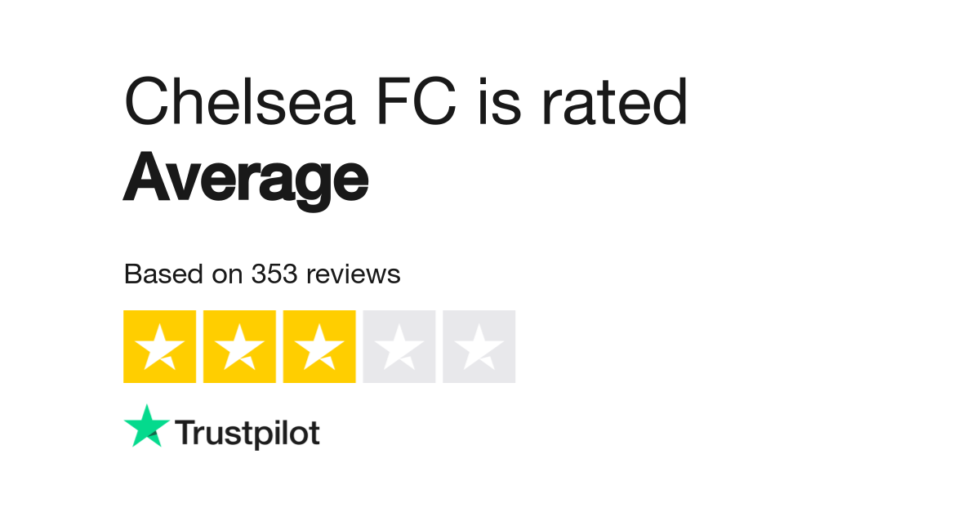The height and width of the screenshot is (512, 980).
Task: Click the letter "A" in Average
Action: click(x=145, y=178)
